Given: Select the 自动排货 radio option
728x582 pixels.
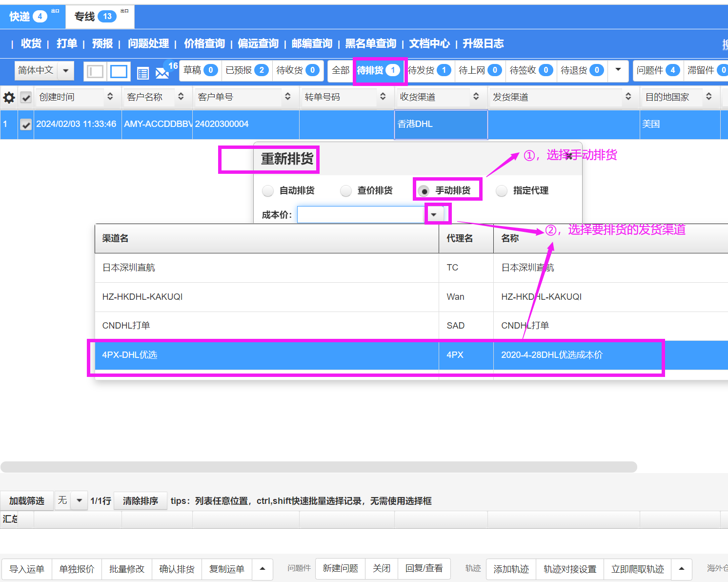Looking at the screenshot, I should tap(268, 191).
